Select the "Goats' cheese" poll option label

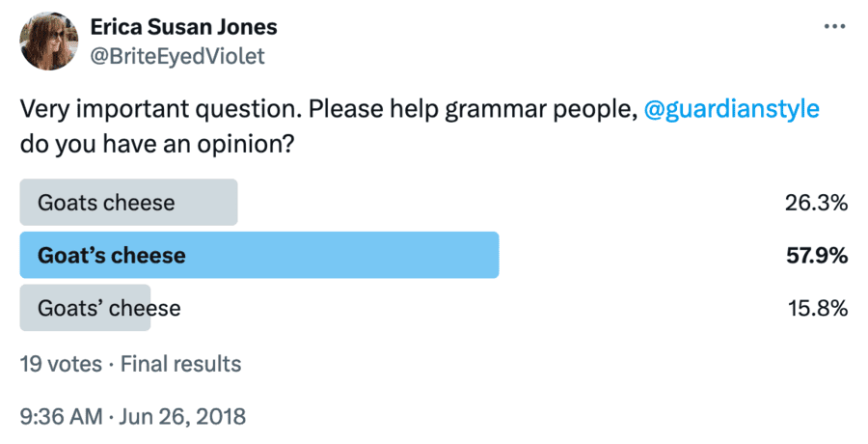tap(109, 309)
